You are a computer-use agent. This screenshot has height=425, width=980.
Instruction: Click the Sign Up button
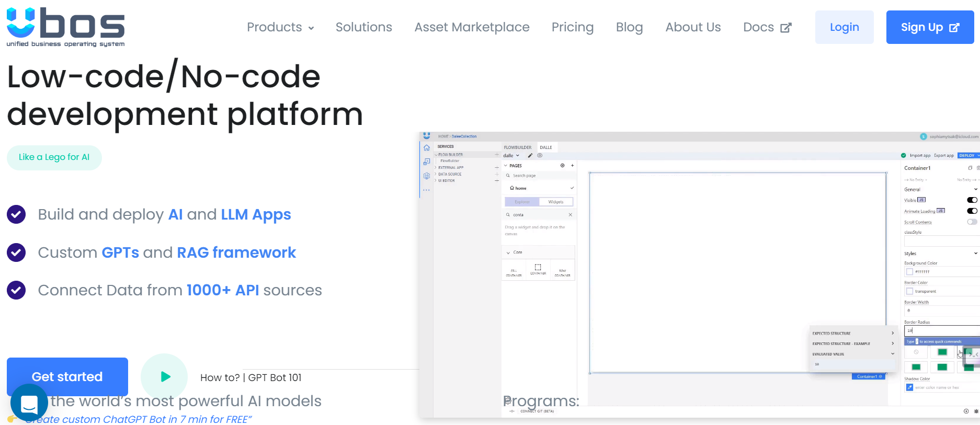930,27
